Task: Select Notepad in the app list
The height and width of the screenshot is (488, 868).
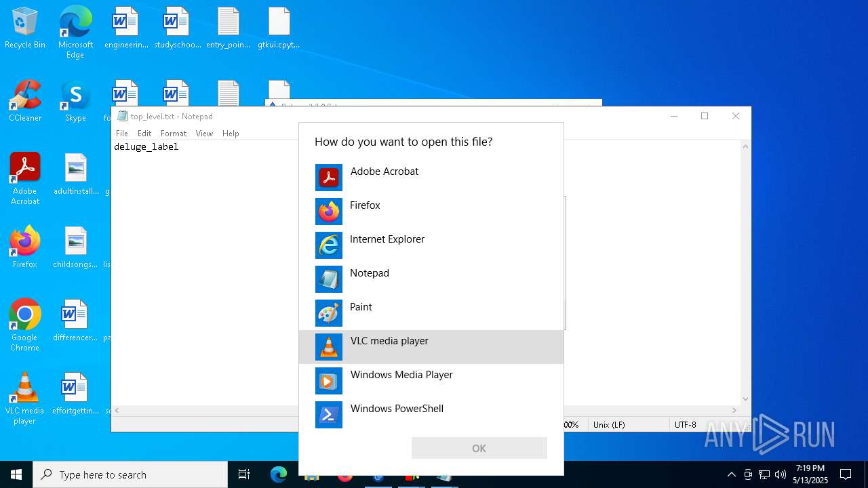Action: 431,279
